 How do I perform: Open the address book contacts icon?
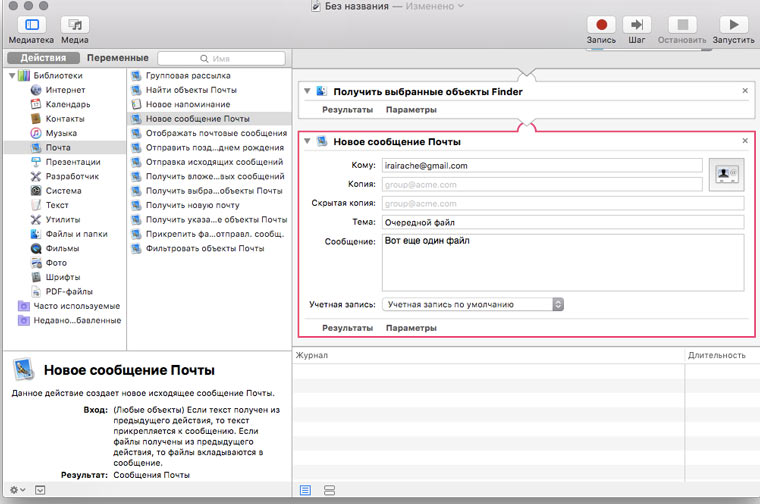click(x=725, y=174)
